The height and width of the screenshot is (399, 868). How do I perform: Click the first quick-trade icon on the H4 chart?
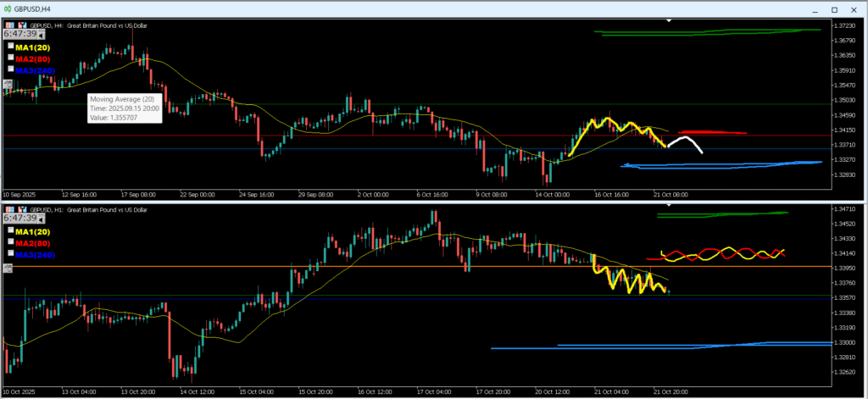tap(8, 25)
